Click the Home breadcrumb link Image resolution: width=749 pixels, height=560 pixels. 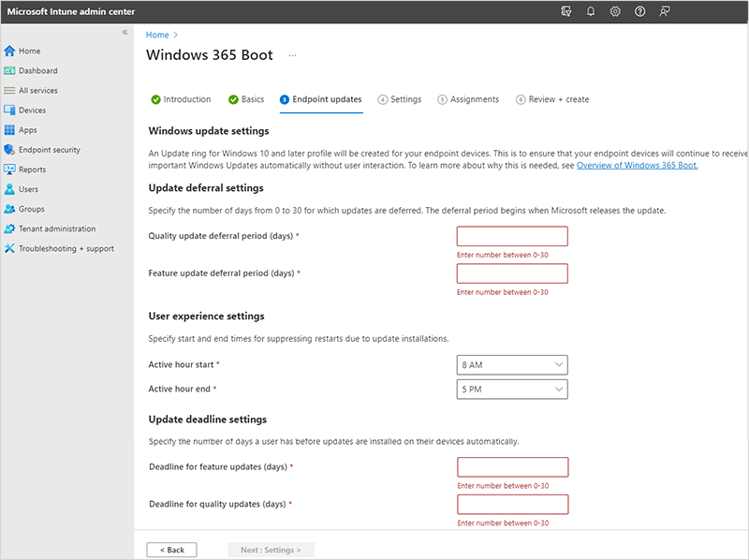tap(157, 35)
